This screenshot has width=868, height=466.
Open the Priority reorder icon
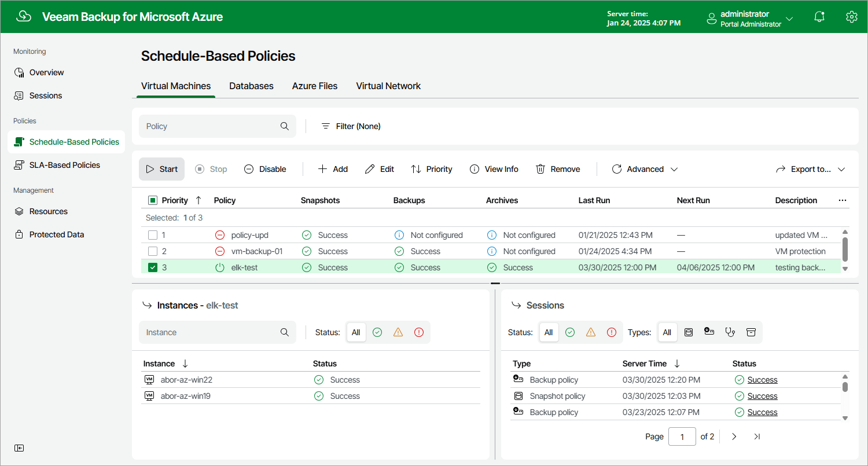[x=416, y=168]
